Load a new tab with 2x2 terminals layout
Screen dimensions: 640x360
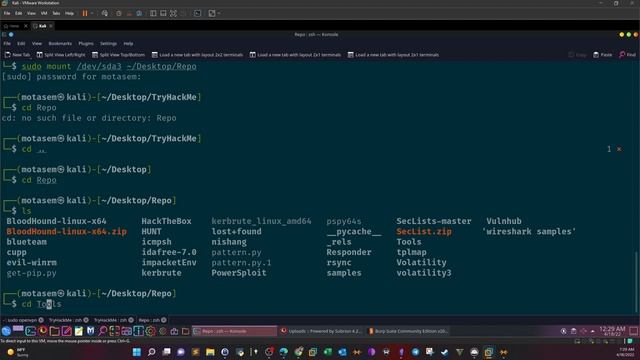(x=197, y=55)
